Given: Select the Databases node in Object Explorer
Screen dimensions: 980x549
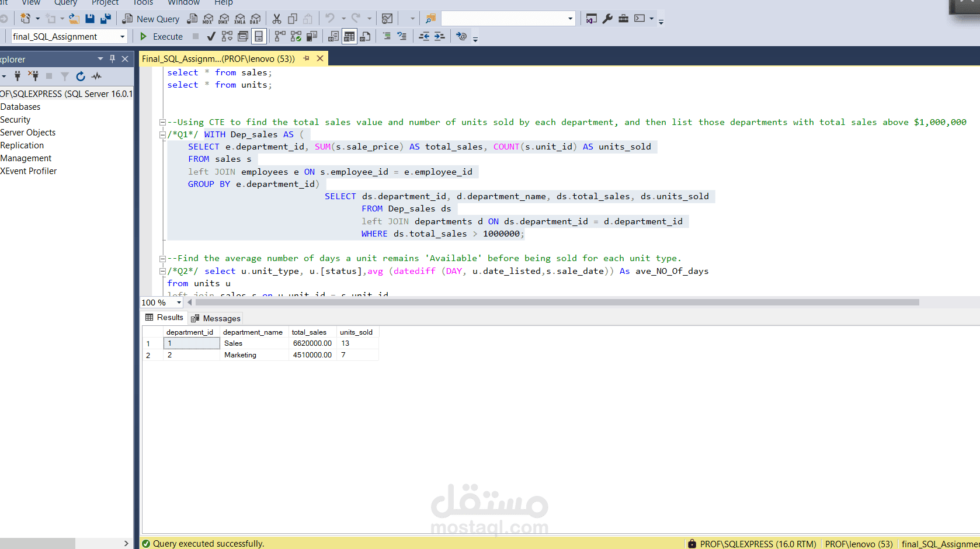Looking at the screenshot, I should (20, 107).
